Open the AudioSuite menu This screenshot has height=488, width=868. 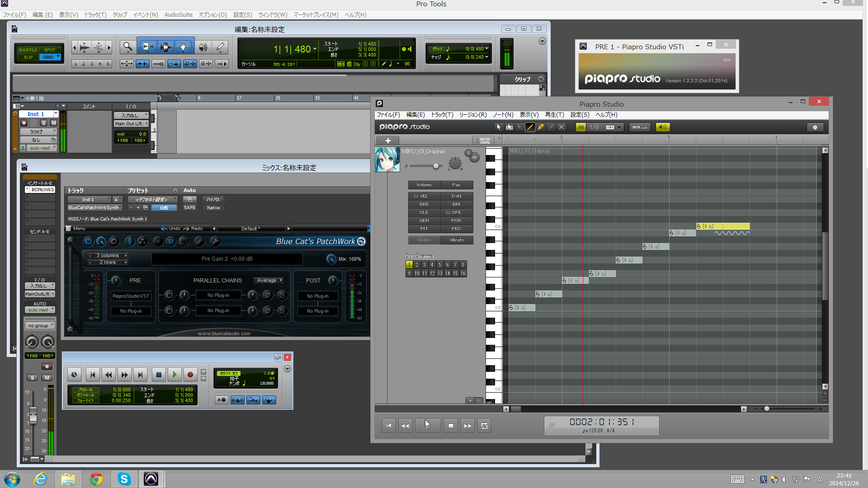pyautogui.click(x=178, y=15)
